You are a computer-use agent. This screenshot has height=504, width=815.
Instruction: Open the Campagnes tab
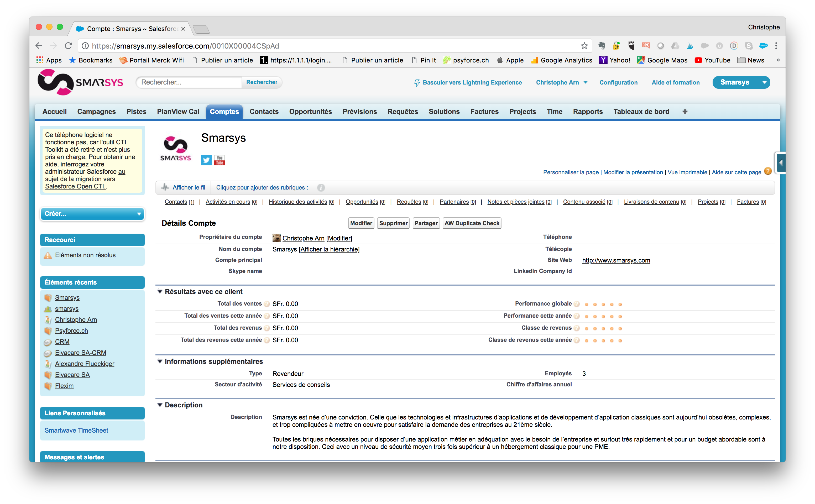click(x=96, y=112)
